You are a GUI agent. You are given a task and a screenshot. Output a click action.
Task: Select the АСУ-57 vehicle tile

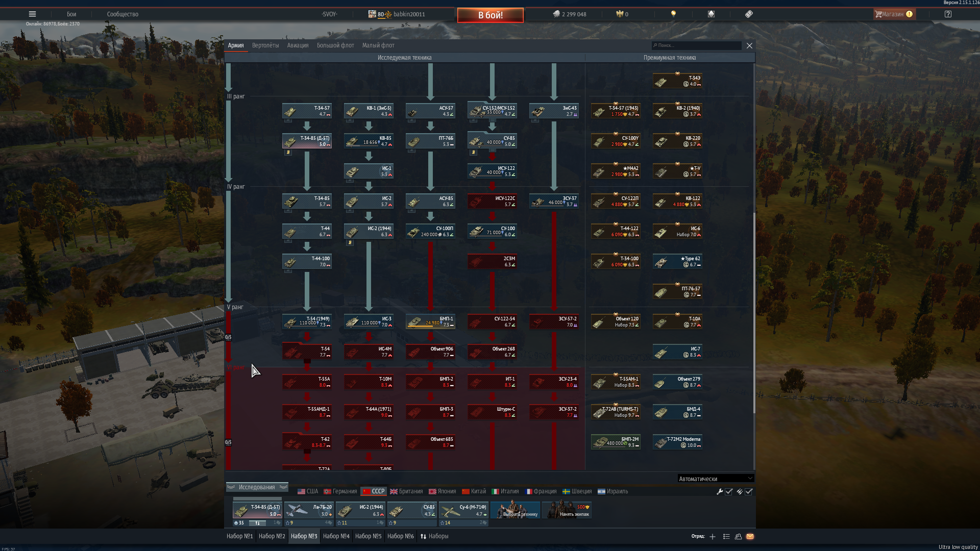pos(430,111)
